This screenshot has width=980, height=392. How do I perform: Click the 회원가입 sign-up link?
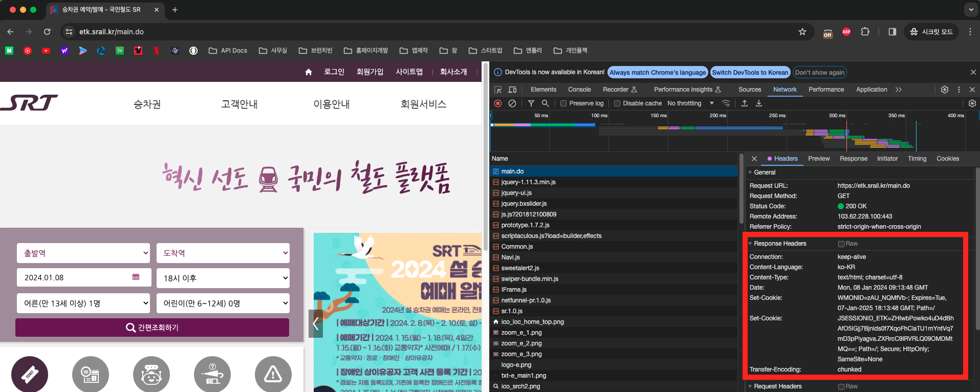(370, 72)
